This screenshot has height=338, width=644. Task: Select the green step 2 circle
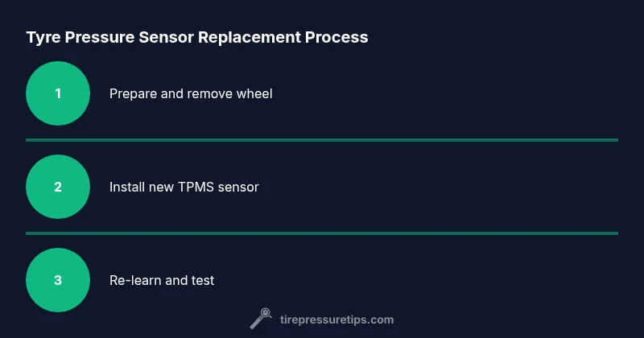58,187
